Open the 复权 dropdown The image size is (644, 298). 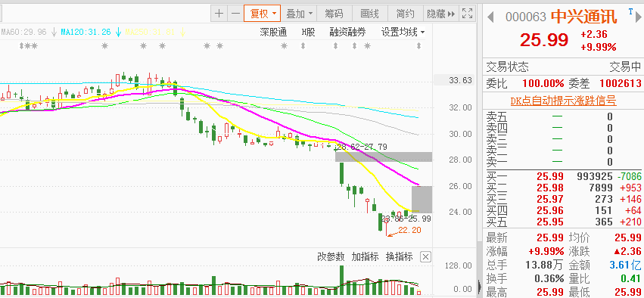(x=262, y=14)
